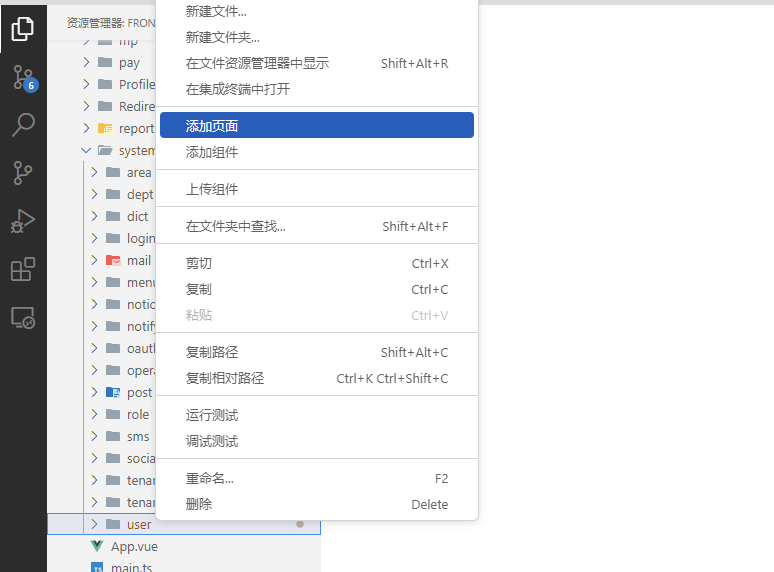The image size is (774, 572).
Task: Open the Search view icon
Action: 23,125
